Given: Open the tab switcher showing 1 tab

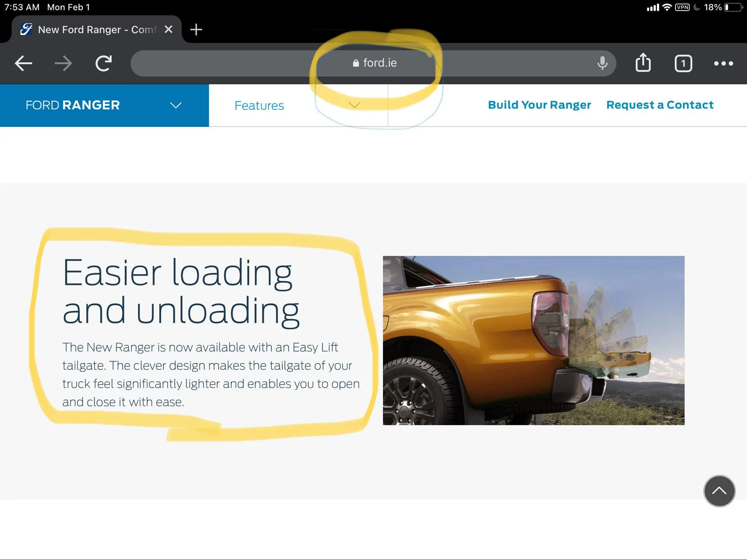Looking at the screenshot, I should (683, 63).
